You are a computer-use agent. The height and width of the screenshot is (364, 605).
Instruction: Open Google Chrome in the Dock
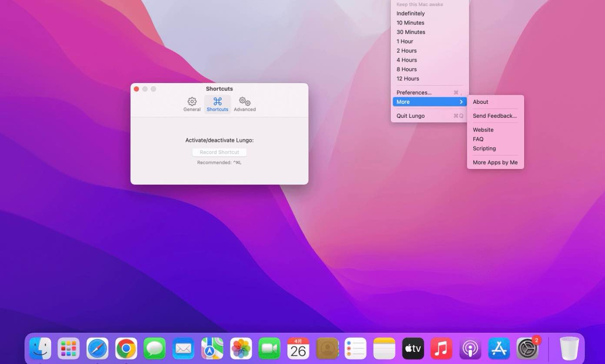[x=126, y=348]
